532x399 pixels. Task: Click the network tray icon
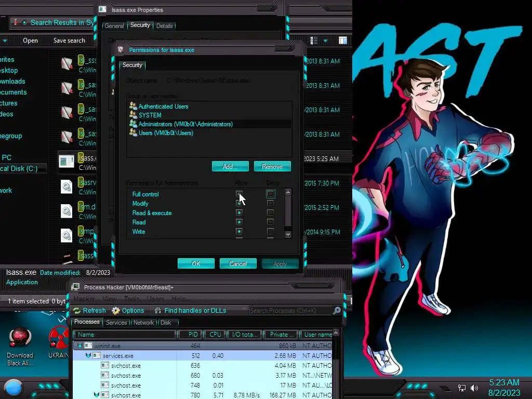pyautogui.click(x=461, y=388)
